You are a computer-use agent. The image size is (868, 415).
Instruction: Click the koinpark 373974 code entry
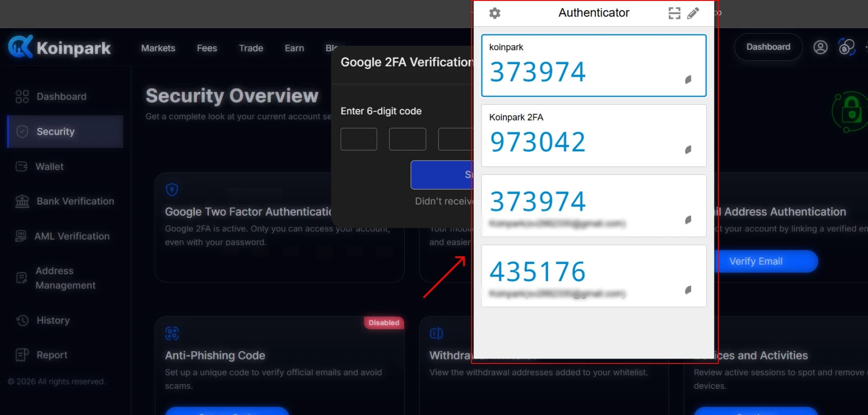coord(594,66)
